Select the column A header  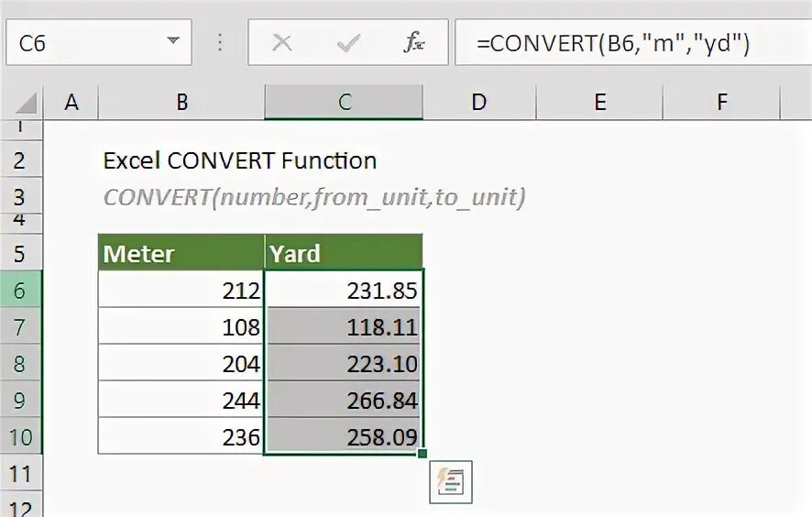[x=71, y=102]
